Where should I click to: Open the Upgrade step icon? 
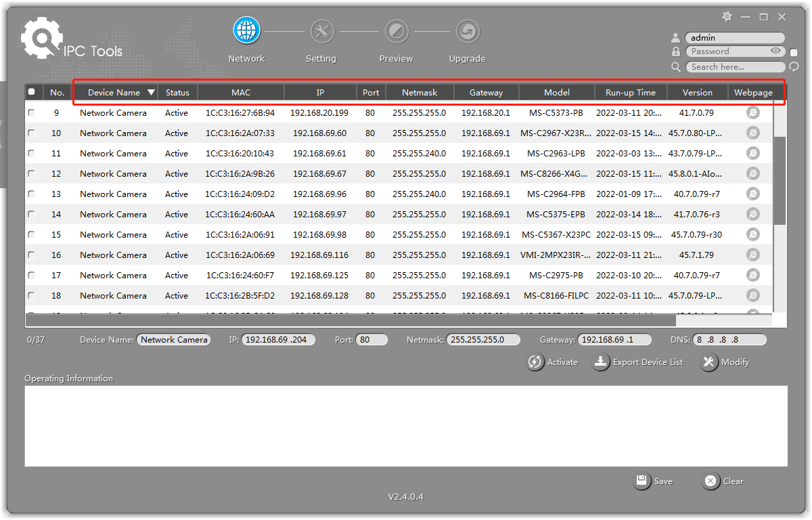pos(467,31)
